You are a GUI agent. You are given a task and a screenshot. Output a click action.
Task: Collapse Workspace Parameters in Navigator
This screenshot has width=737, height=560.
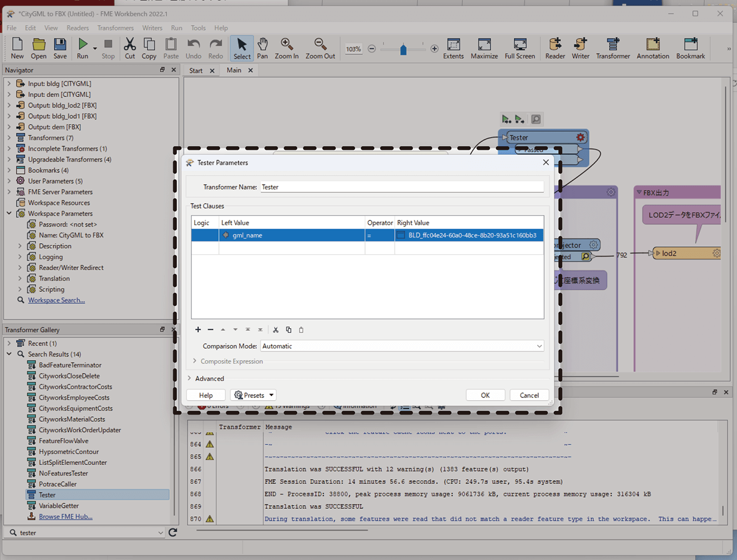click(9, 214)
